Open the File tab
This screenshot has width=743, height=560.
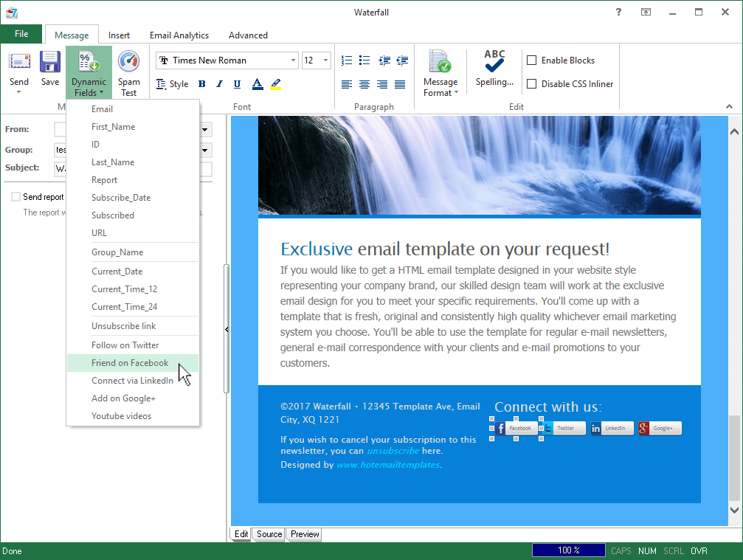pyautogui.click(x=21, y=34)
